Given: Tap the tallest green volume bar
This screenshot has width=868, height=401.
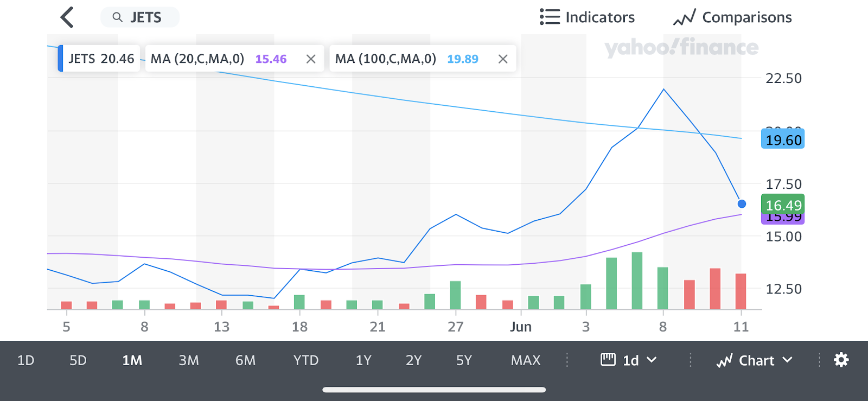Looking at the screenshot, I should 637,281.
